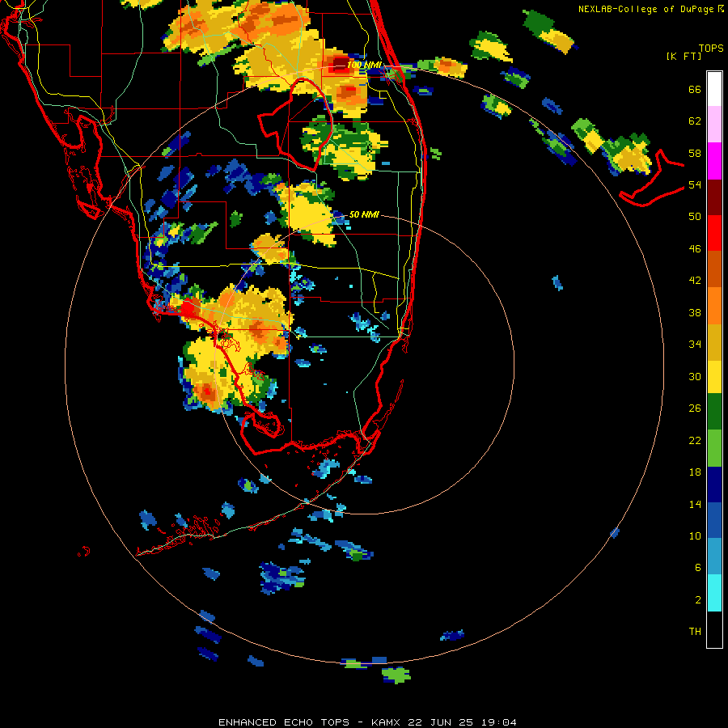Click the 'KAMX' radar site identifier

coord(387,722)
